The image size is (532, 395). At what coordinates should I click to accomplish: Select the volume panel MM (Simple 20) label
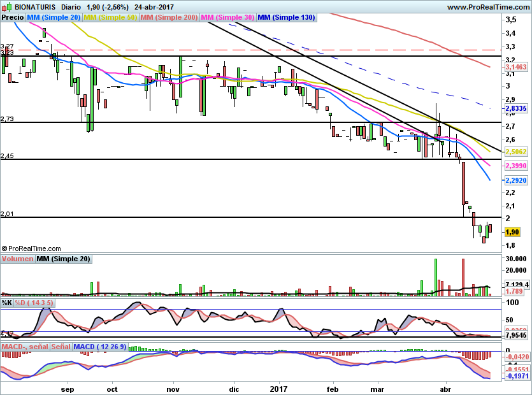tap(63, 259)
